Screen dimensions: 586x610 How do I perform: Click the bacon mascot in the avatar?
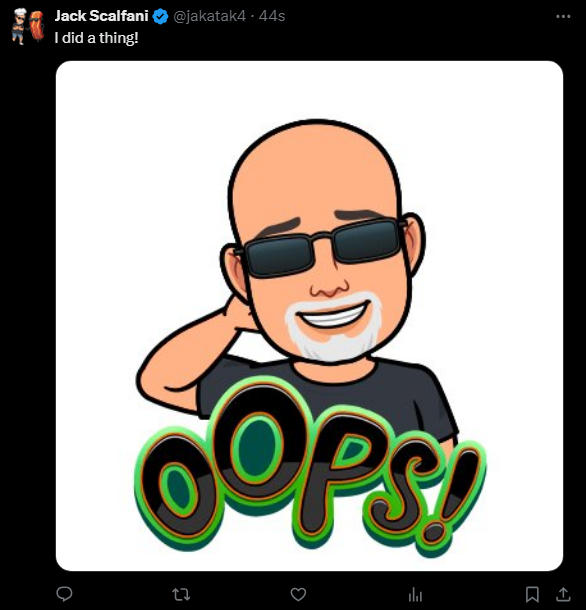(37, 26)
